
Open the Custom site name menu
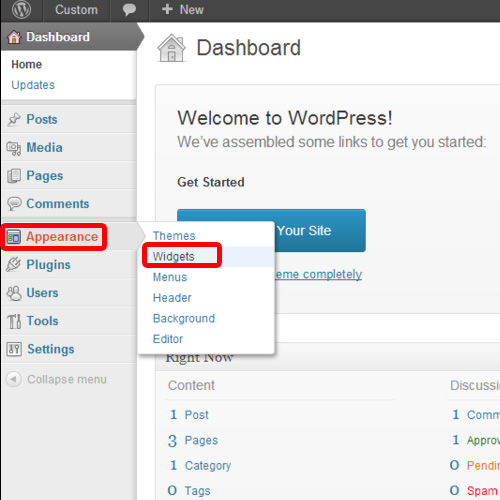point(76,10)
